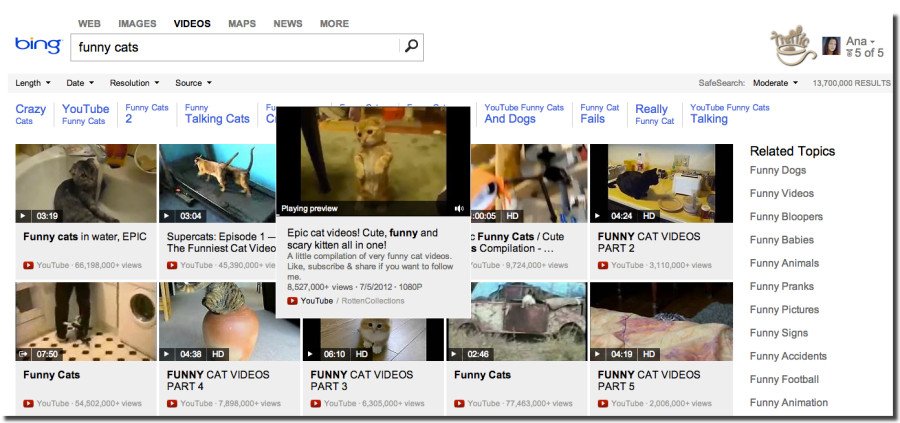Screen dimensions: 900x423
Task: Play the 04:19 HD video
Action: coord(598,354)
